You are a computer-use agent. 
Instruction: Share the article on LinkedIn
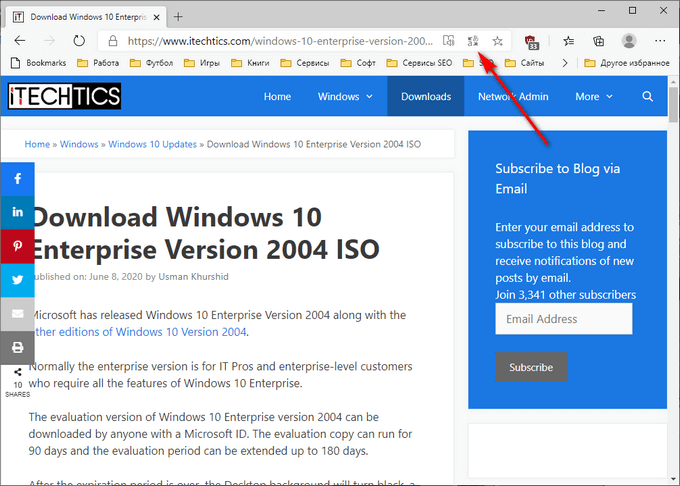coord(17,212)
